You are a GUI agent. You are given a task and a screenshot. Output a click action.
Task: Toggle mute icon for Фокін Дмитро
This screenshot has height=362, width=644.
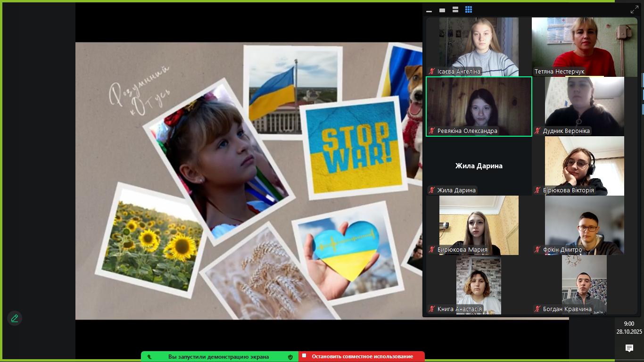click(537, 250)
